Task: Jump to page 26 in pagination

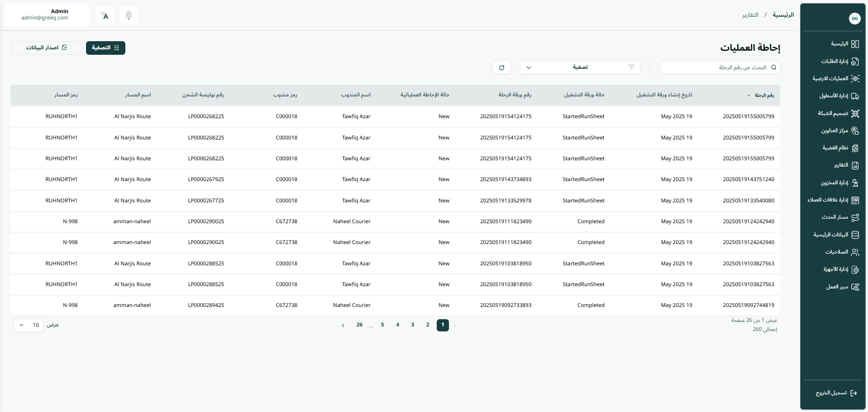Action: click(x=359, y=325)
